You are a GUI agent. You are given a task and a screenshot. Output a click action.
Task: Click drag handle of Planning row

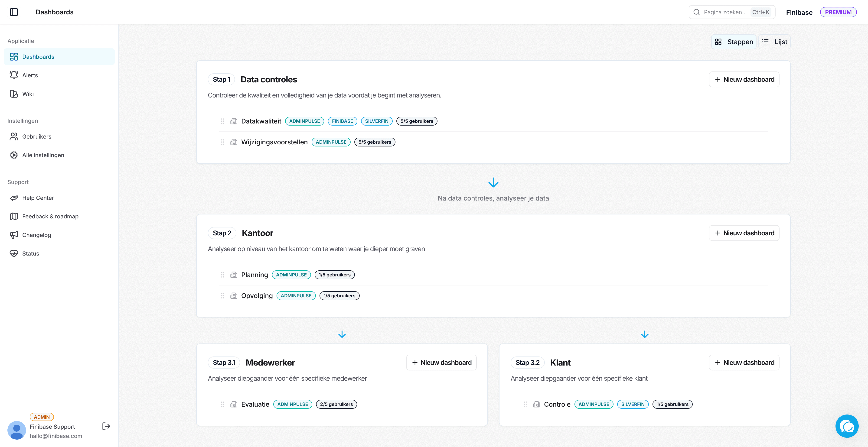click(223, 275)
